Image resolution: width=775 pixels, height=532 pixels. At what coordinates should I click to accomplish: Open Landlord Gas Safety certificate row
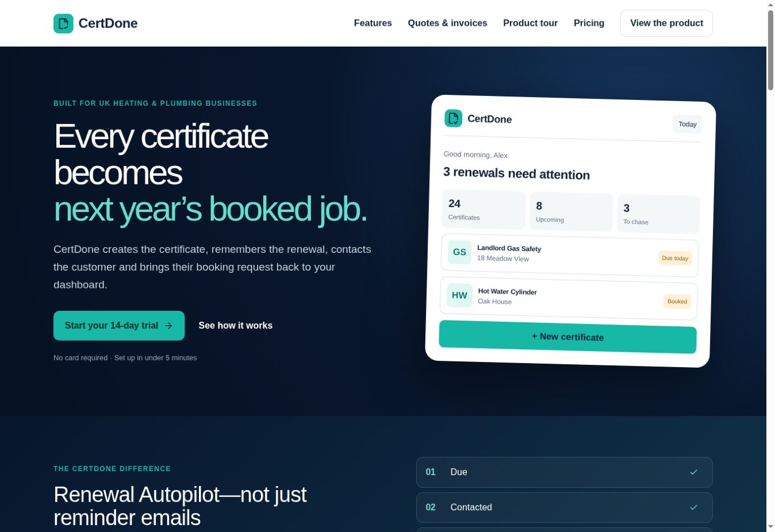pyautogui.click(x=570, y=256)
